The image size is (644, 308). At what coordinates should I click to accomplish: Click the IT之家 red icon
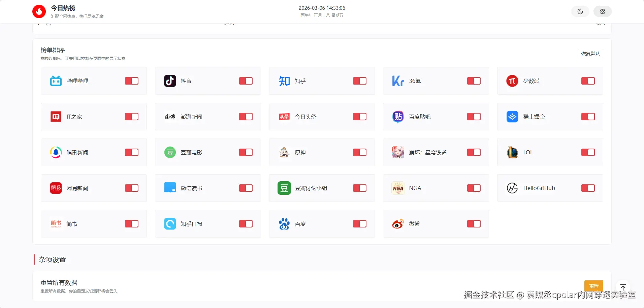click(56, 117)
